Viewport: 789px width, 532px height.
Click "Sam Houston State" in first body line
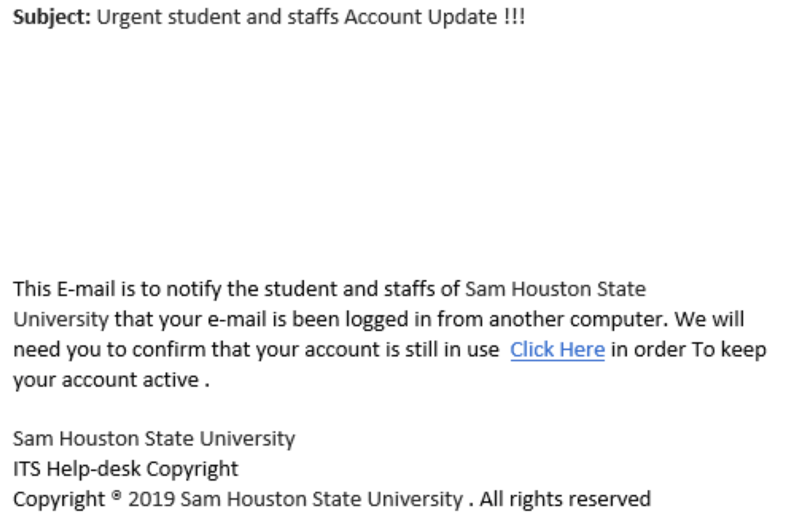pyautogui.click(x=555, y=289)
